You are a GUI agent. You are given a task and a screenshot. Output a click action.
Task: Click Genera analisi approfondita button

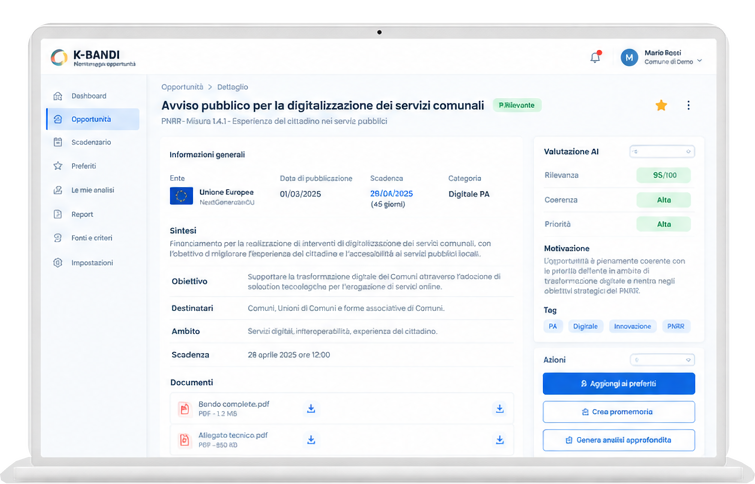[619, 440]
